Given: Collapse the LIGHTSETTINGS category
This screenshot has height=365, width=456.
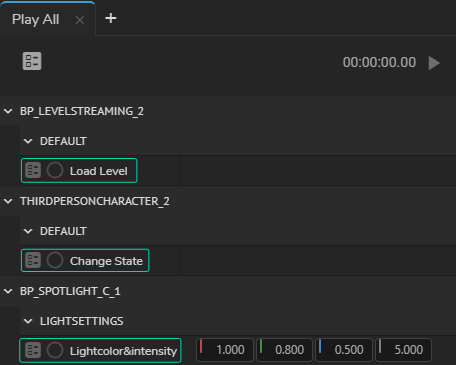Looking at the screenshot, I should pos(28,321).
